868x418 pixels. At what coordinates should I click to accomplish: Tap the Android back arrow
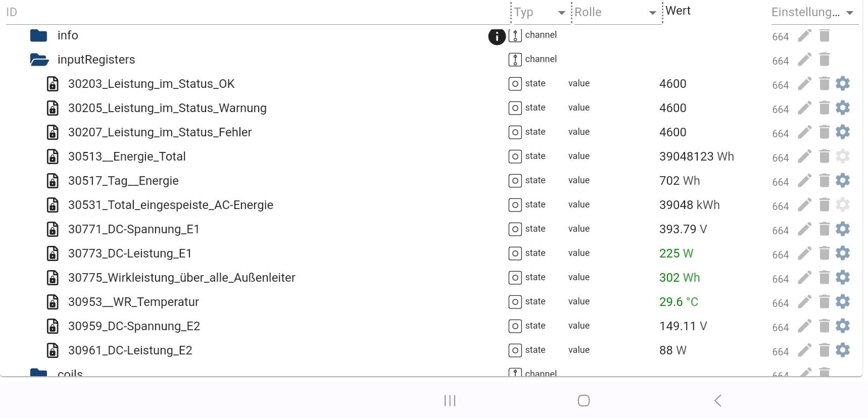pyautogui.click(x=718, y=400)
